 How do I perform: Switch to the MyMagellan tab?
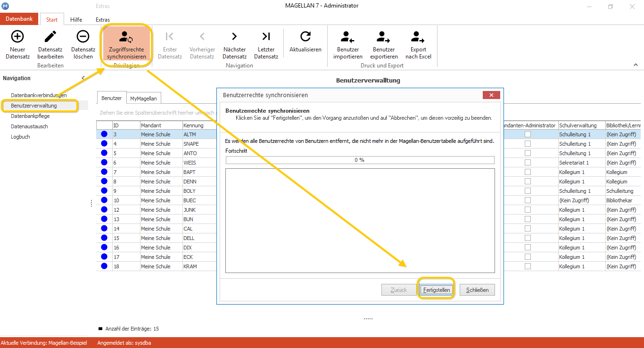click(x=144, y=99)
